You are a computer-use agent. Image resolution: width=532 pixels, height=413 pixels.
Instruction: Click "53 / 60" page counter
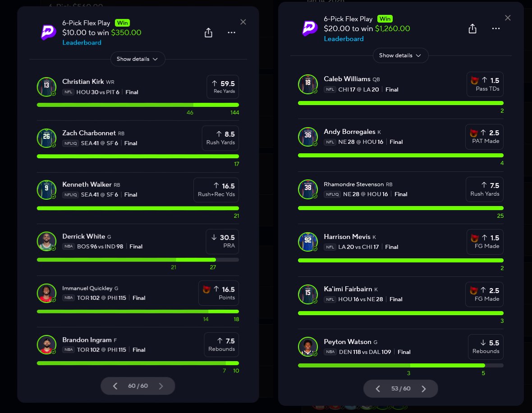pos(401,389)
